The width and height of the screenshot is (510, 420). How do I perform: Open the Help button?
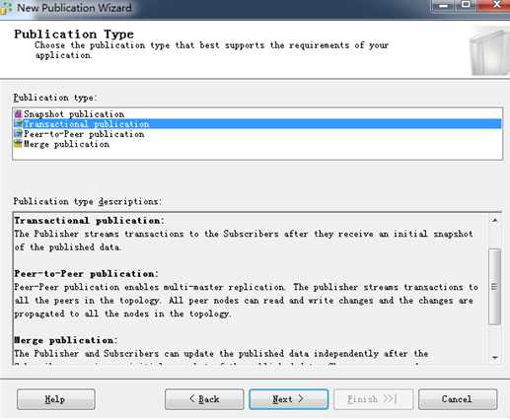pos(56,399)
